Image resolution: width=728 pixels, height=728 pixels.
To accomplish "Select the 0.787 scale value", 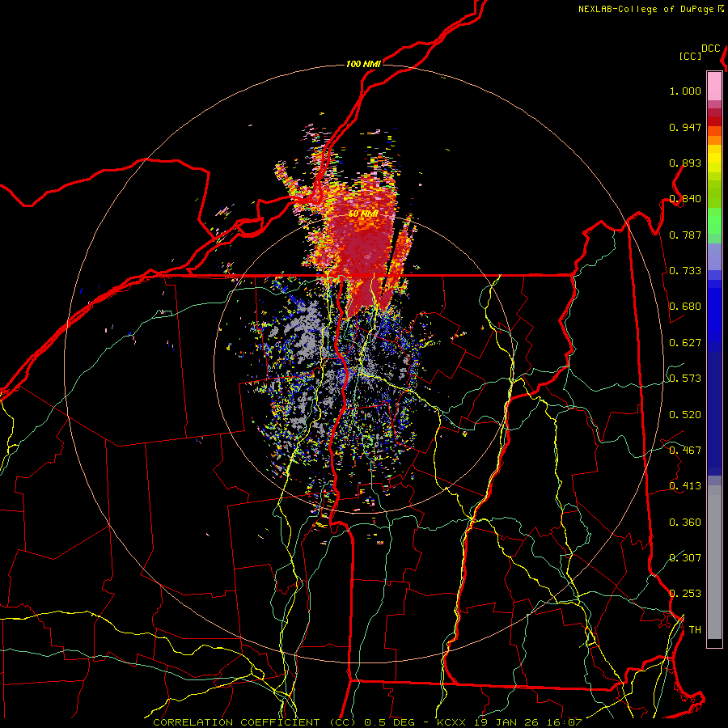I will 685,235.
